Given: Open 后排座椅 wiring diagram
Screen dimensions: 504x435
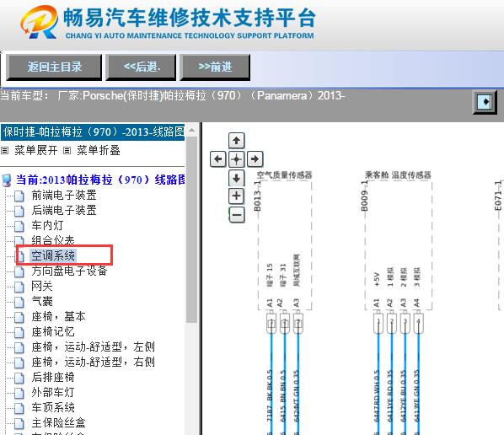Looking at the screenshot, I should 53,377.
